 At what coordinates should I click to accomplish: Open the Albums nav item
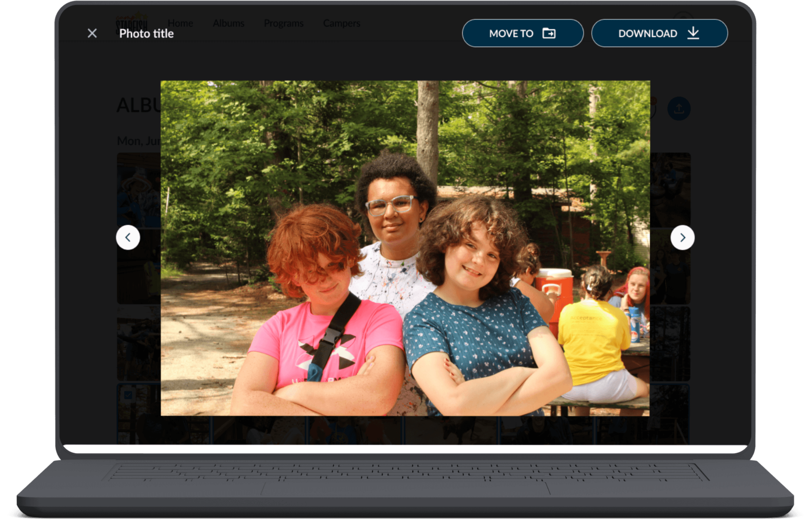[x=228, y=23]
